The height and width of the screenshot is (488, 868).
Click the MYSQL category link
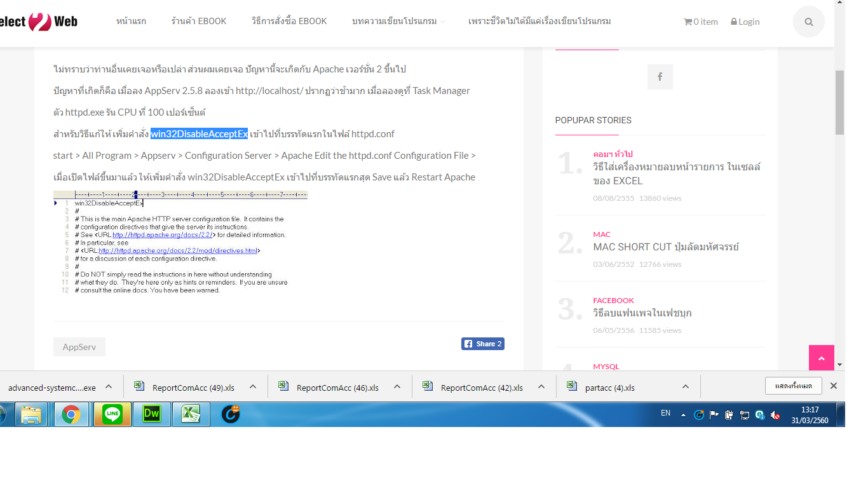[x=606, y=367]
